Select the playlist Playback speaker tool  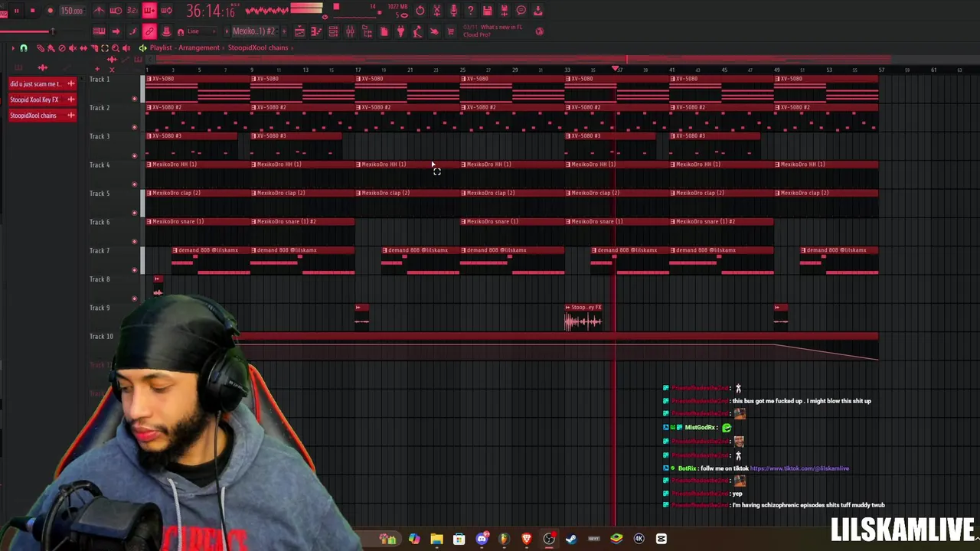126,47
